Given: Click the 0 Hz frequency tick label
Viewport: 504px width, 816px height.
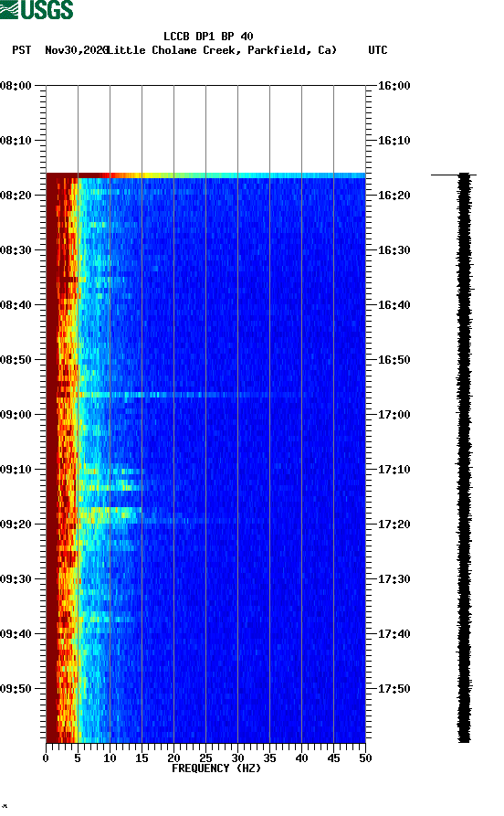Looking at the screenshot, I should click(46, 758).
